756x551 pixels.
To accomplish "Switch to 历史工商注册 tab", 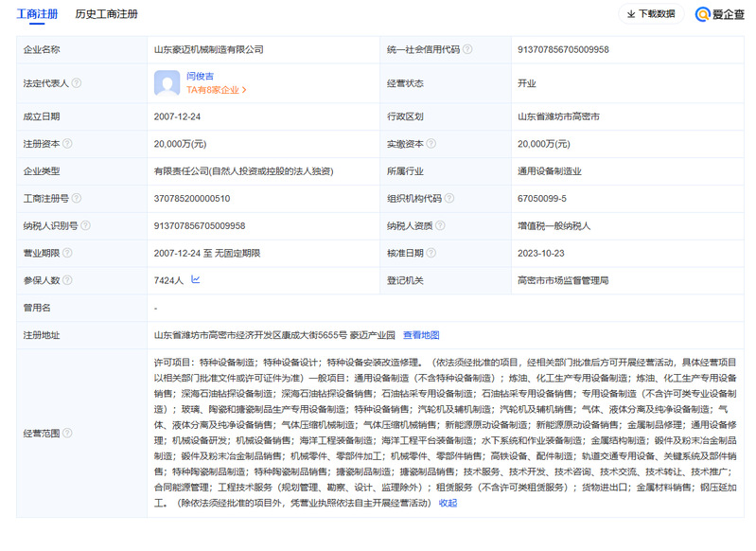I will (x=106, y=14).
